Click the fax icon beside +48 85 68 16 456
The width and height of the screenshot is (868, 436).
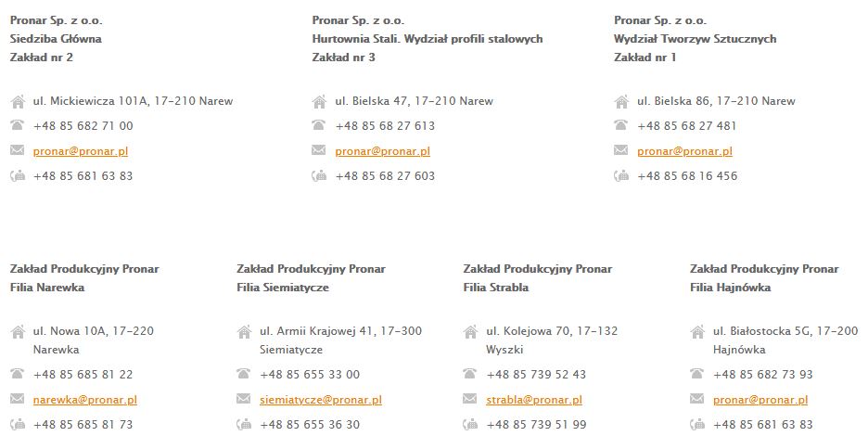pos(621,175)
